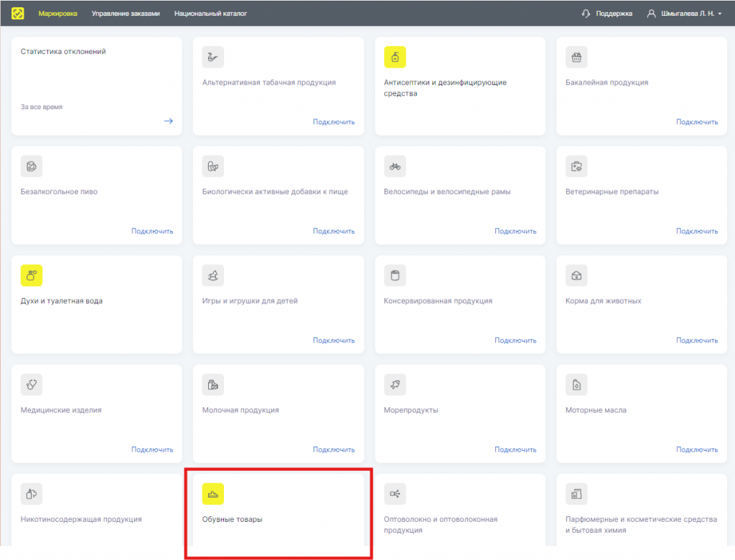
Task: Open the Маркировка tab
Action: point(58,13)
